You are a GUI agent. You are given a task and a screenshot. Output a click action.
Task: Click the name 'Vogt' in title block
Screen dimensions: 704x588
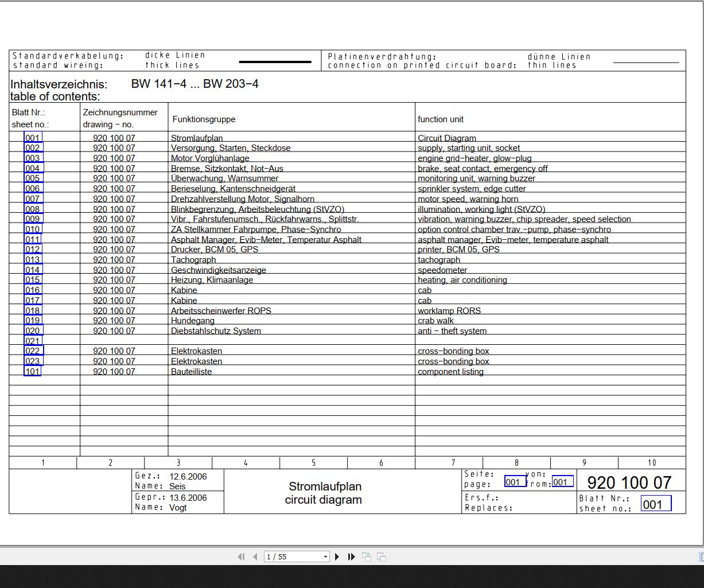tap(178, 507)
